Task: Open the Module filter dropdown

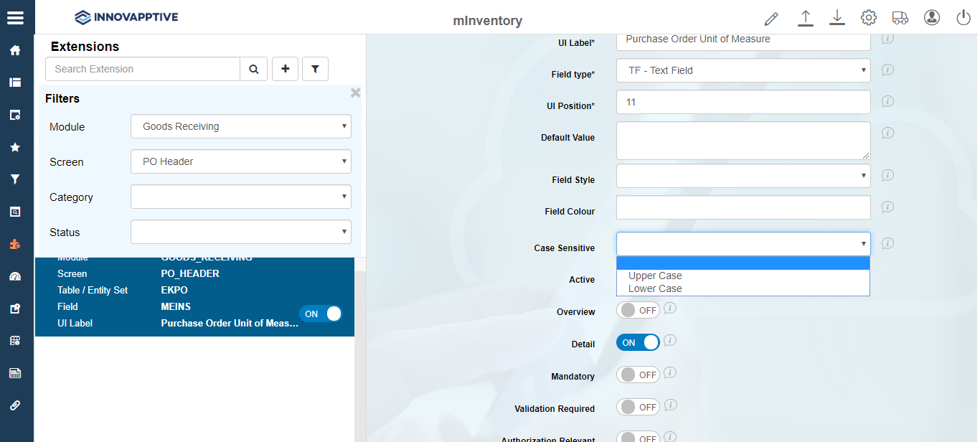Action: tap(241, 126)
